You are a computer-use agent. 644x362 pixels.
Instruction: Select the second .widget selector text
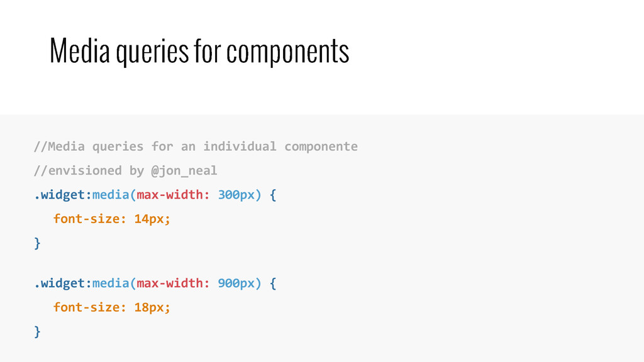(62, 283)
